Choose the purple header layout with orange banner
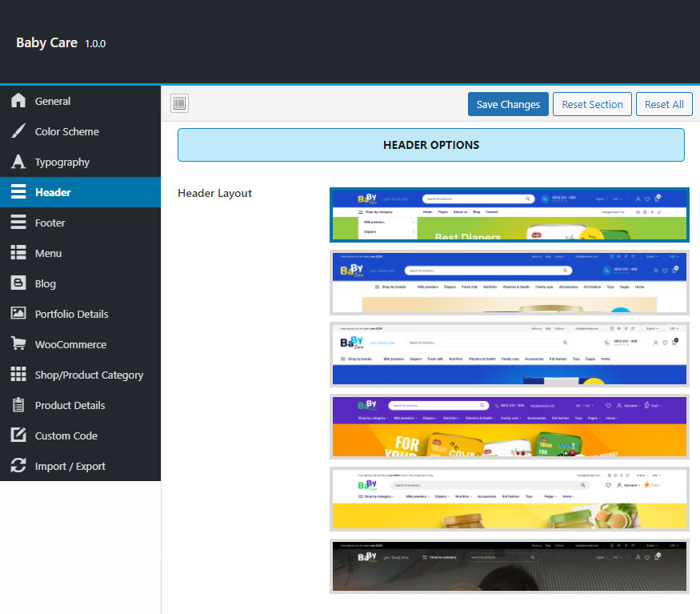Image resolution: width=700 pixels, height=614 pixels. pos(510,427)
